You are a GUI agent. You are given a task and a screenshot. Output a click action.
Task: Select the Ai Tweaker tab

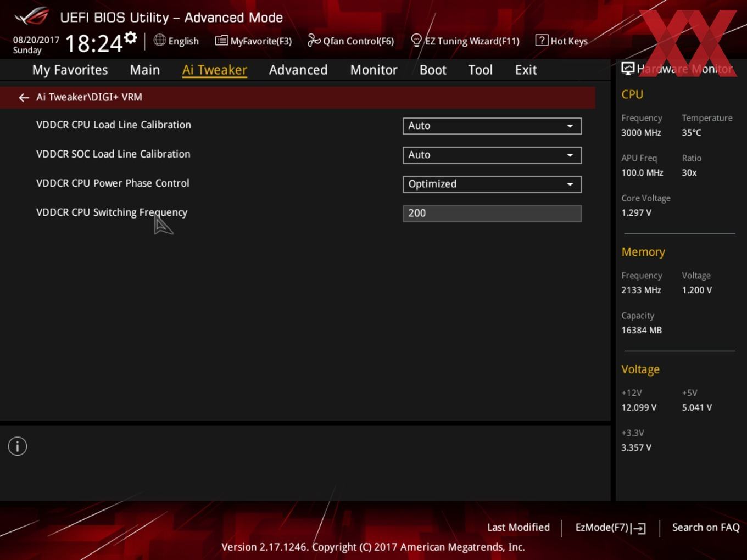tap(215, 70)
